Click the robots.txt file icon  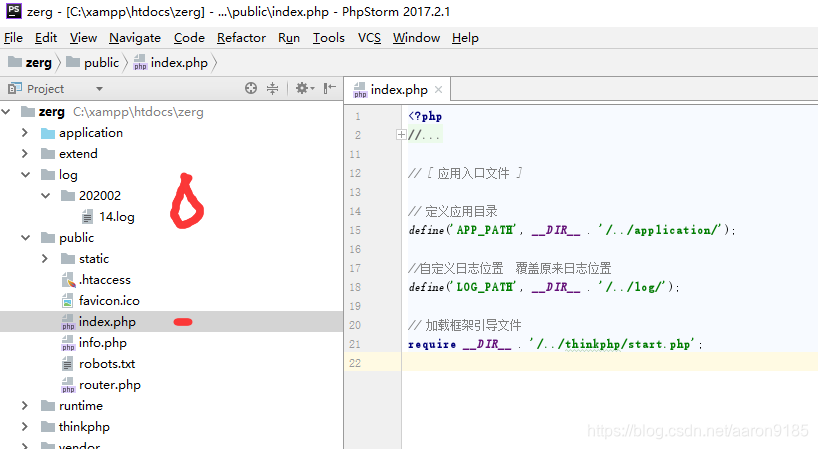pos(68,364)
